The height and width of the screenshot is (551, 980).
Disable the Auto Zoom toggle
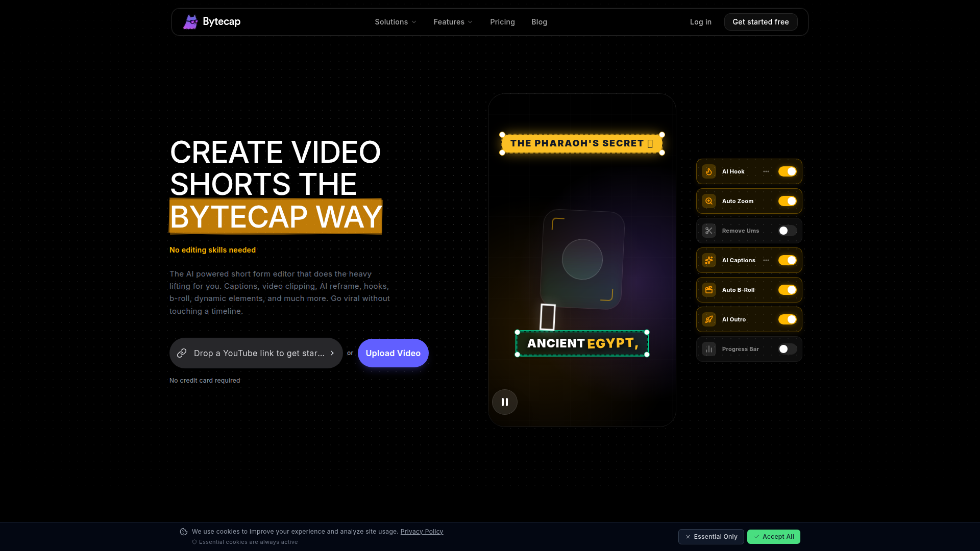787,201
